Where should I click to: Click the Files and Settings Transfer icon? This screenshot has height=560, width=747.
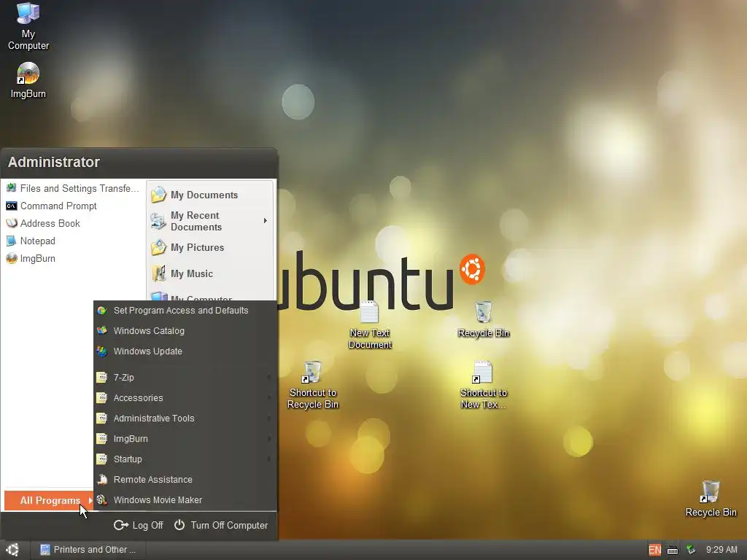point(12,188)
